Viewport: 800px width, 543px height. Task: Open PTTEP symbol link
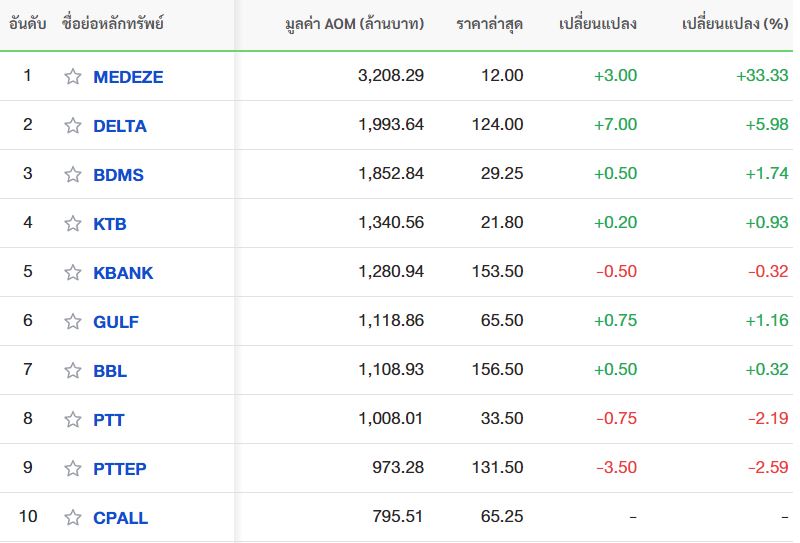tap(120, 469)
